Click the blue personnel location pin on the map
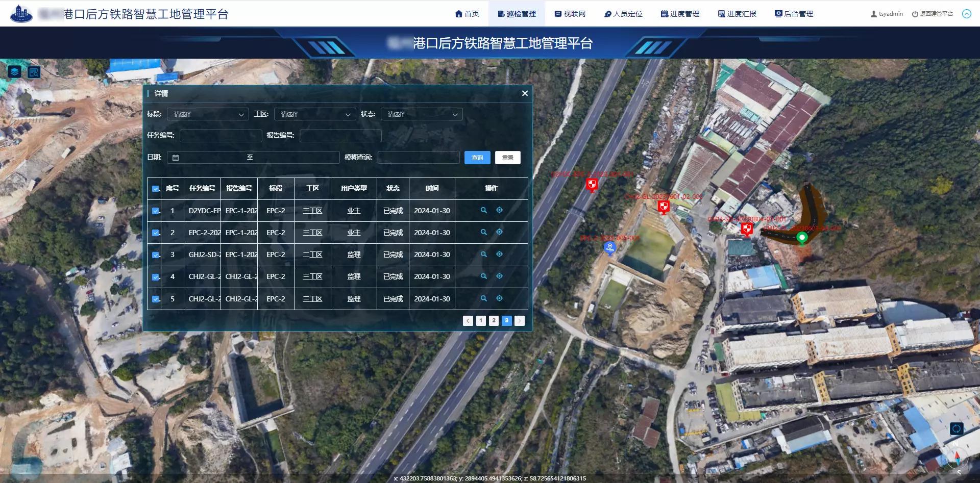The height and width of the screenshot is (483, 980). (609, 247)
